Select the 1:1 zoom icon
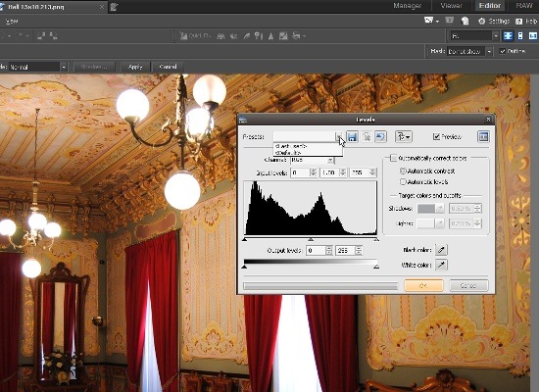This screenshot has width=539, height=392. pos(532,35)
